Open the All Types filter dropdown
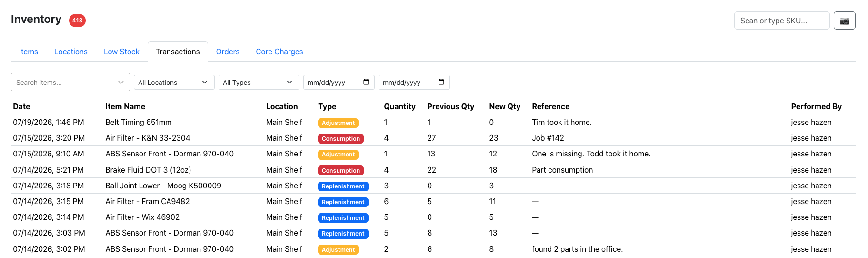This screenshot has width=868, height=258. click(259, 82)
